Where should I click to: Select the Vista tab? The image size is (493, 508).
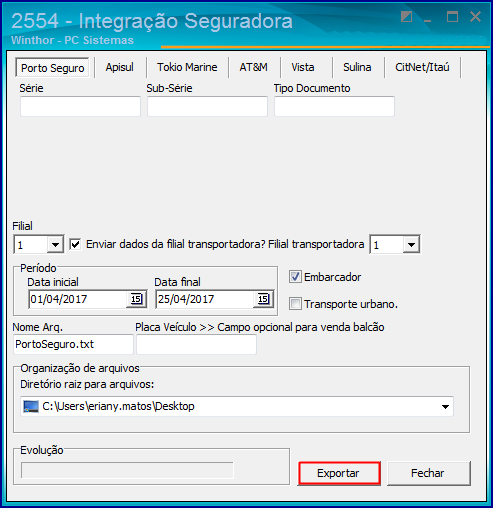(x=303, y=67)
